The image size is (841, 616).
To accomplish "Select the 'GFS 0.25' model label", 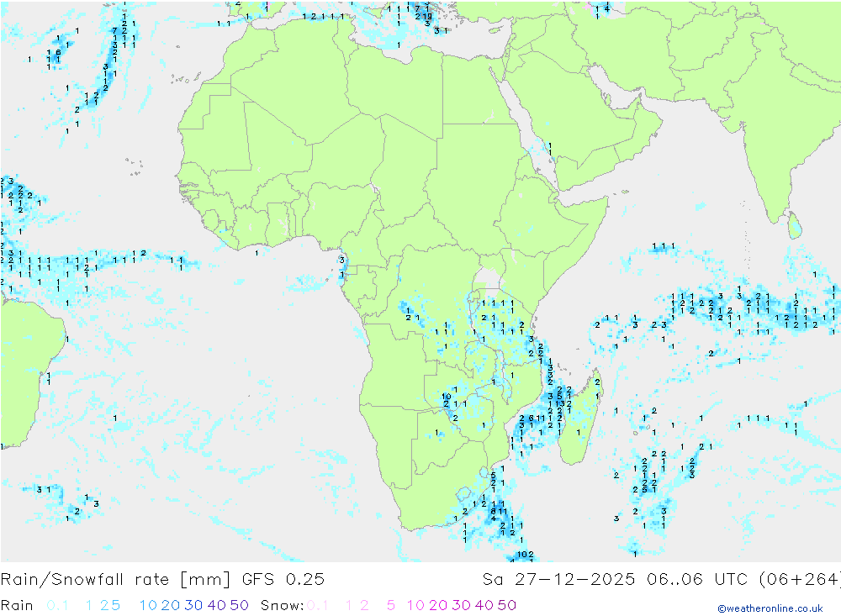I will tap(283, 580).
